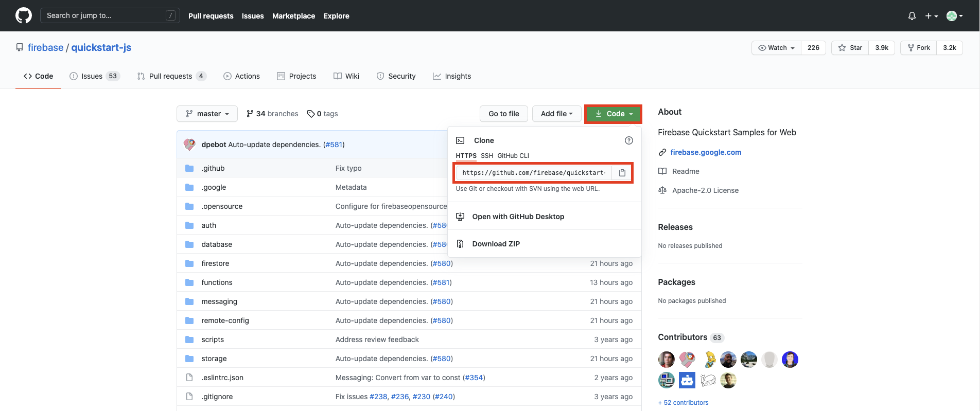Select the SSH clone option

pos(487,156)
